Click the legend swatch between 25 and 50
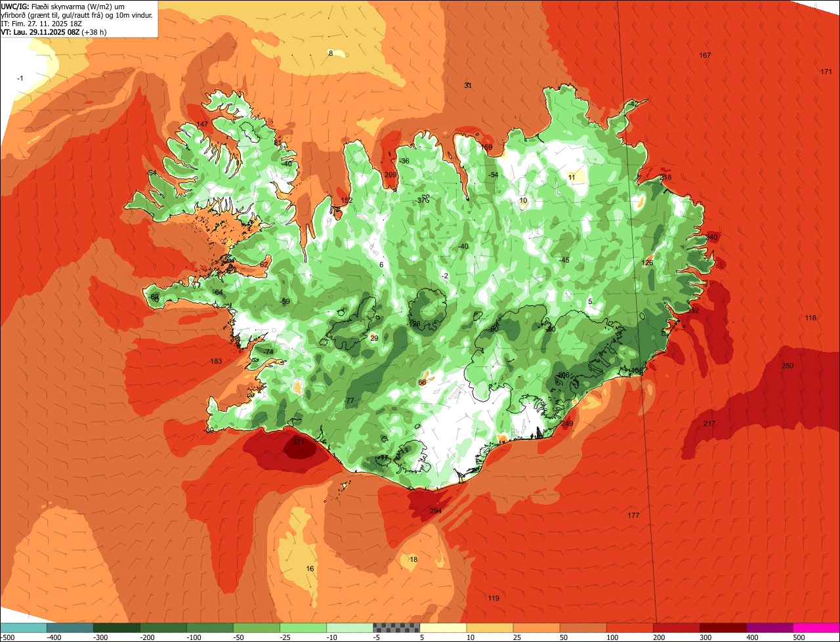840x642 pixels. (x=536, y=628)
